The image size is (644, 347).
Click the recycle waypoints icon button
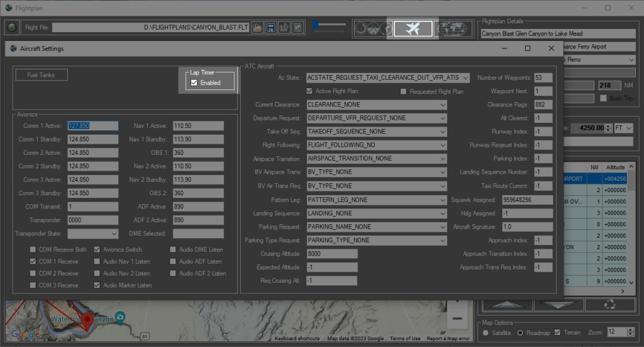coord(610,305)
